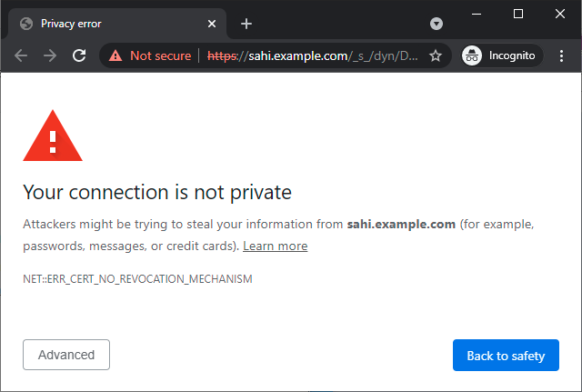Click the Advanced button
The width and height of the screenshot is (582, 392).
pyautogui.click(x=66, y=355)
